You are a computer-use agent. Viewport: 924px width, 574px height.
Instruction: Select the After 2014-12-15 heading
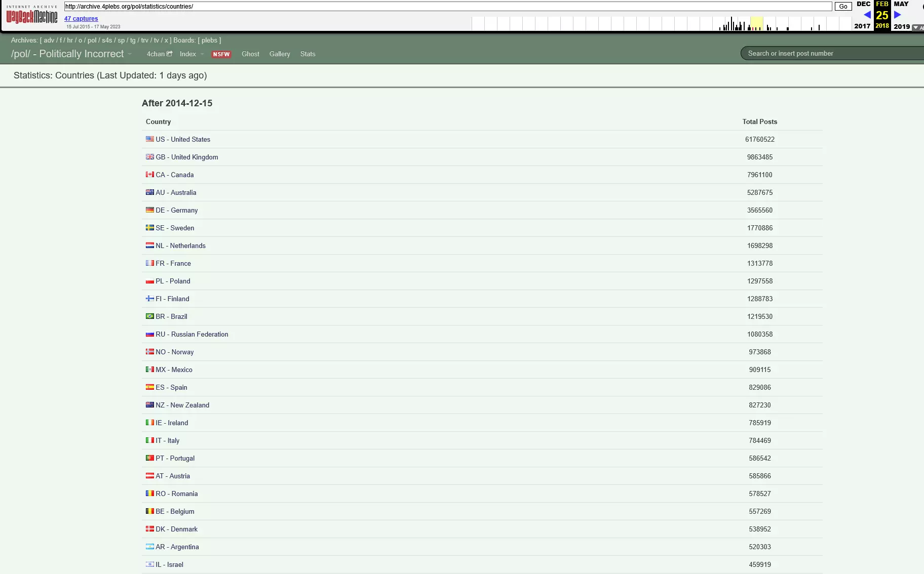177,103
